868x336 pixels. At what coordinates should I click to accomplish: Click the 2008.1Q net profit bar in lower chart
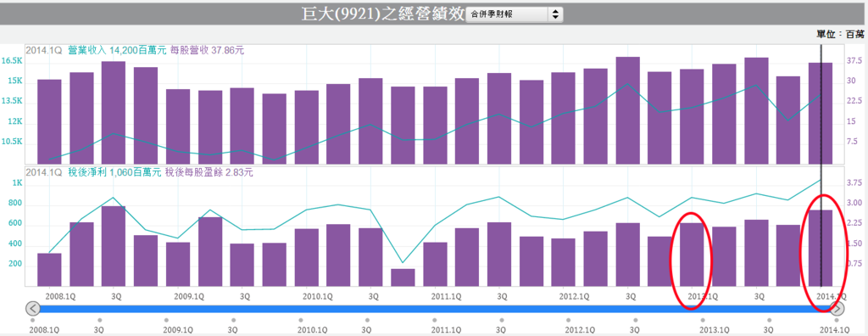[49, 270]
